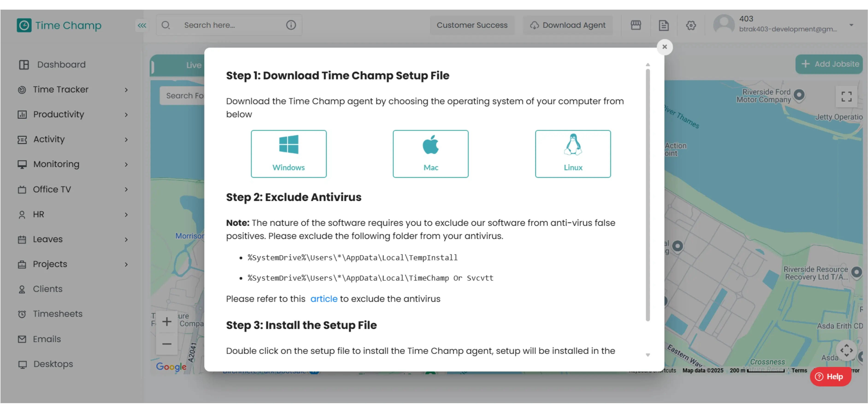Expand Office TV menu chevron
The width and height of the screenshot is (868, 413).
point(126,190)
